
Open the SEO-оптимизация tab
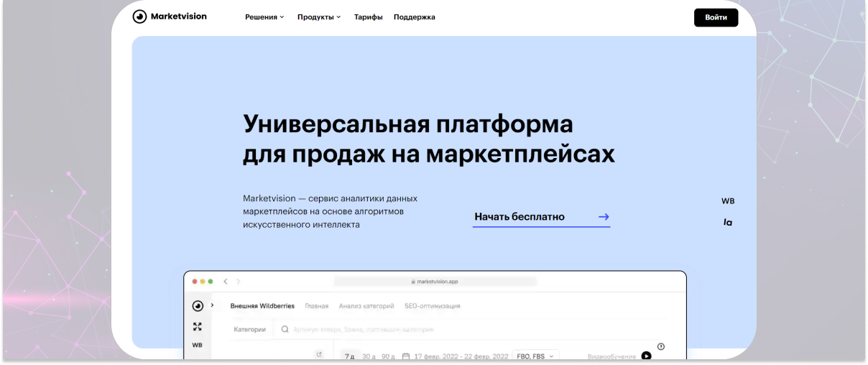coord(432,306)
